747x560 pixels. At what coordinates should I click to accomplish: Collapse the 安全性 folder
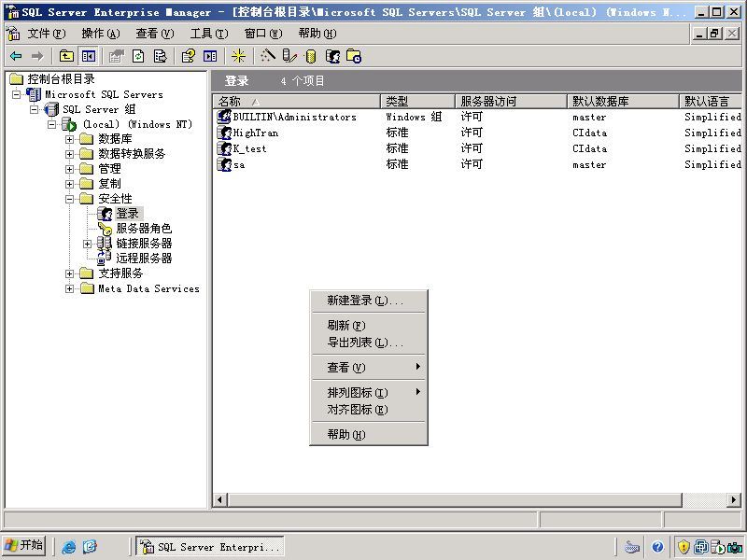(x=69, y=199)
